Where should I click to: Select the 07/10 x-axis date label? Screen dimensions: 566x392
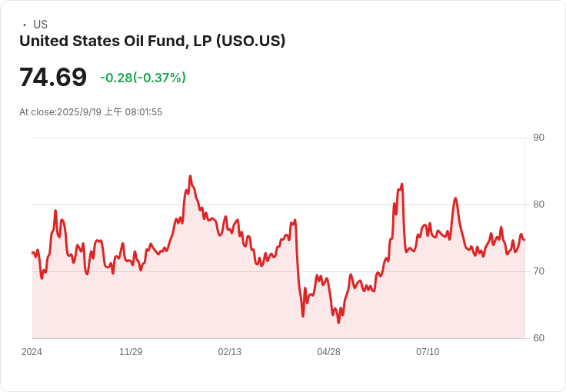(428, 352)
